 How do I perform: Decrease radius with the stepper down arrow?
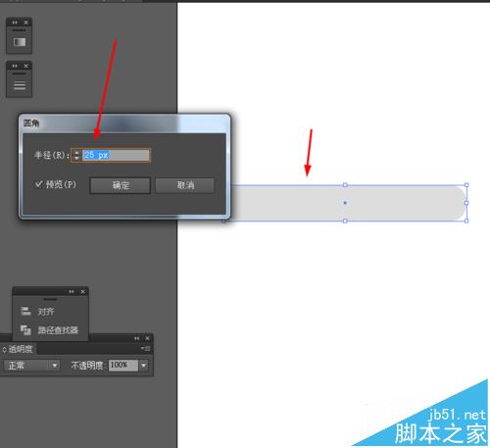click(76, 158)
